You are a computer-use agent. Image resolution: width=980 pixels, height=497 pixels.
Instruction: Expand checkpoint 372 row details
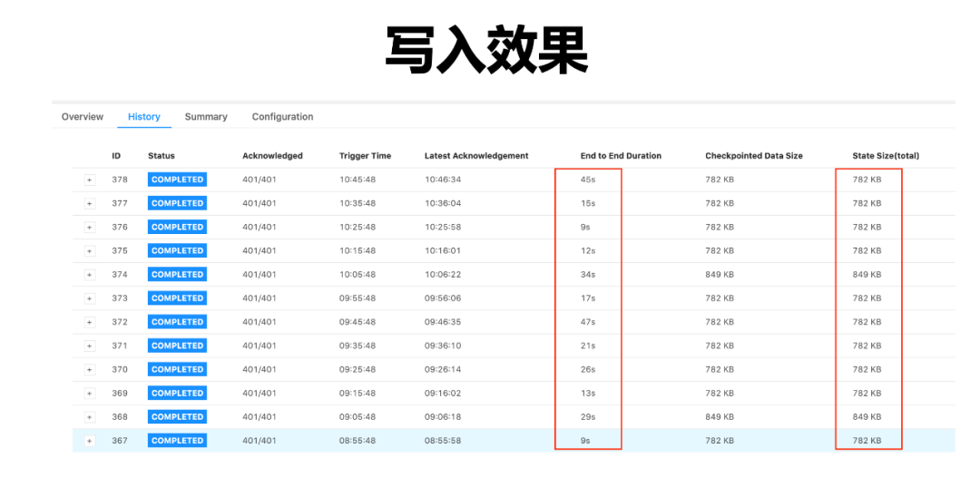coord(89,322)
